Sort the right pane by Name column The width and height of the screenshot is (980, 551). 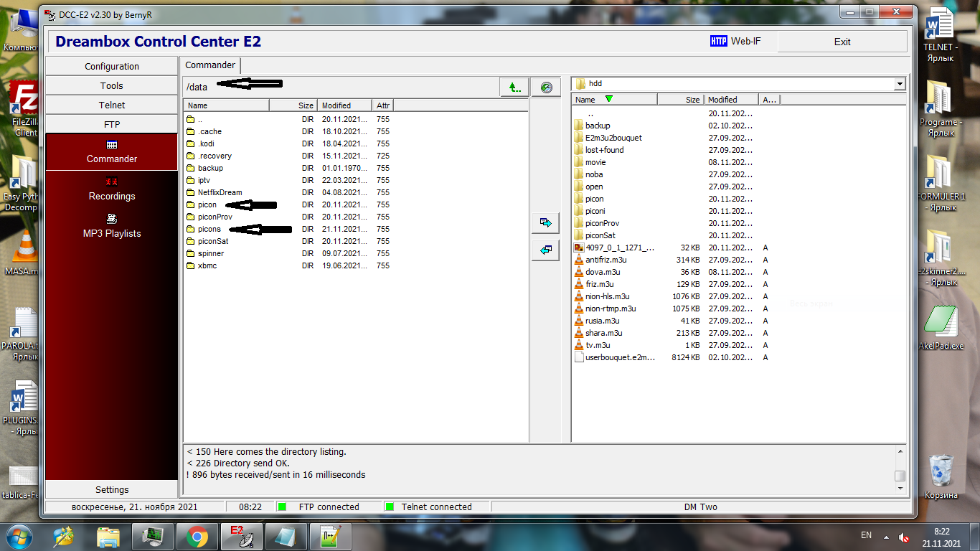pyautogui.click(x=614, y=100)
